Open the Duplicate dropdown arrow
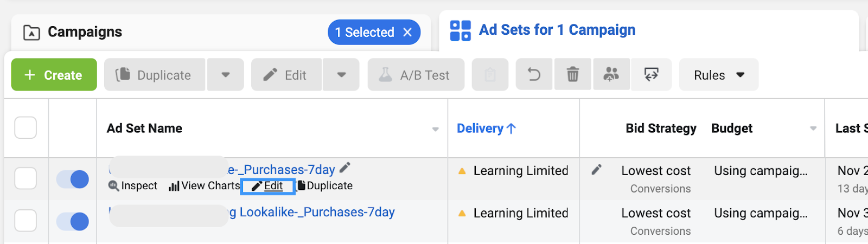This screenshot has width=868, height=244. [x=226, y=75]
